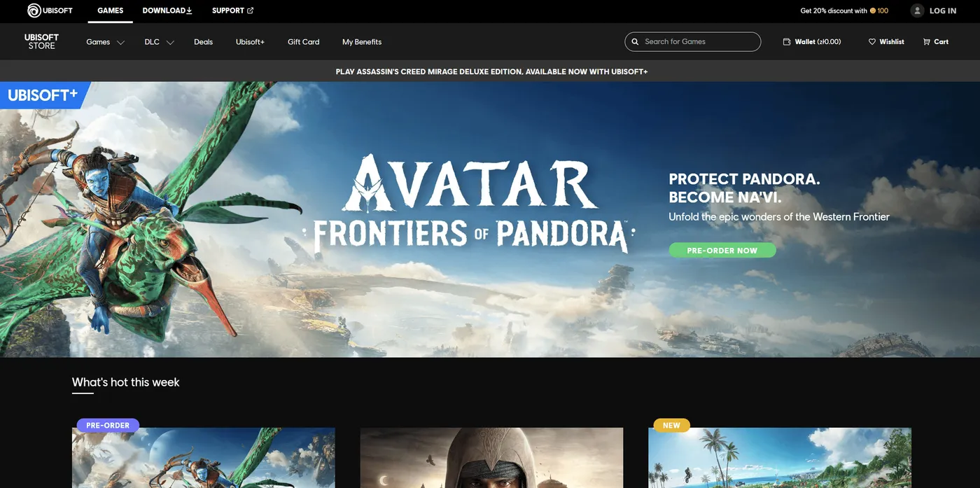Click the download arrow icon

pyautogui.click(x=189, y=11)
